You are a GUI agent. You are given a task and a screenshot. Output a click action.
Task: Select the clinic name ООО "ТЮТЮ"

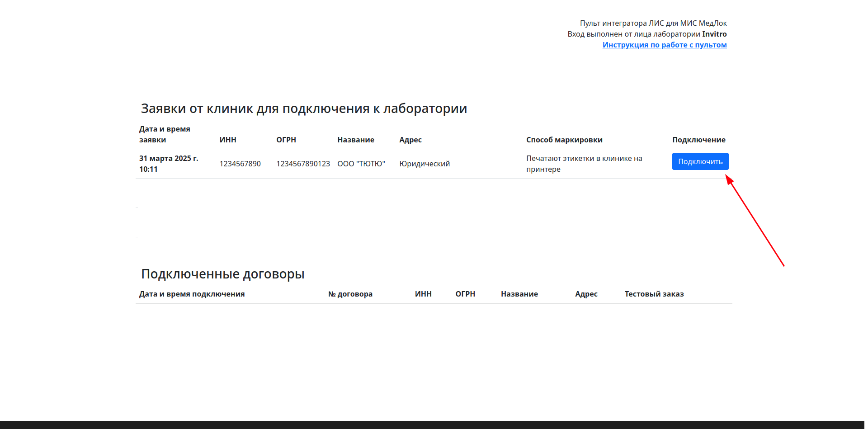(361, 164)
